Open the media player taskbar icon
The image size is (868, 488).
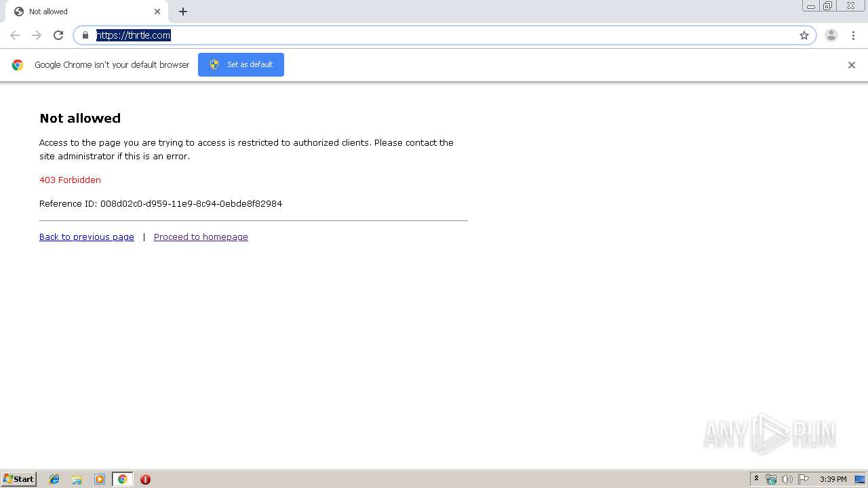click(x=99, y=479)
